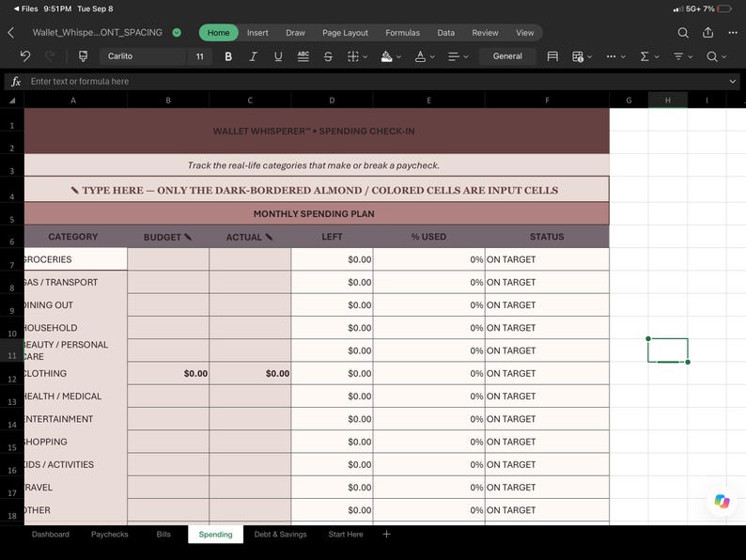Open the ribbon Find magnifier
Screen dimensions: 746x560
712,56
